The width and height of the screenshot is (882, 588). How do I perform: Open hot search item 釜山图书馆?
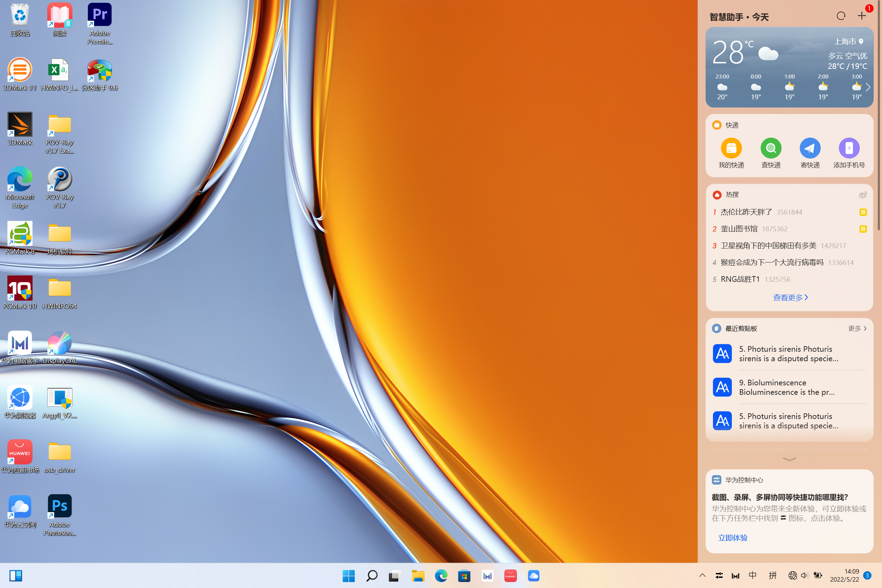point(739,229)
